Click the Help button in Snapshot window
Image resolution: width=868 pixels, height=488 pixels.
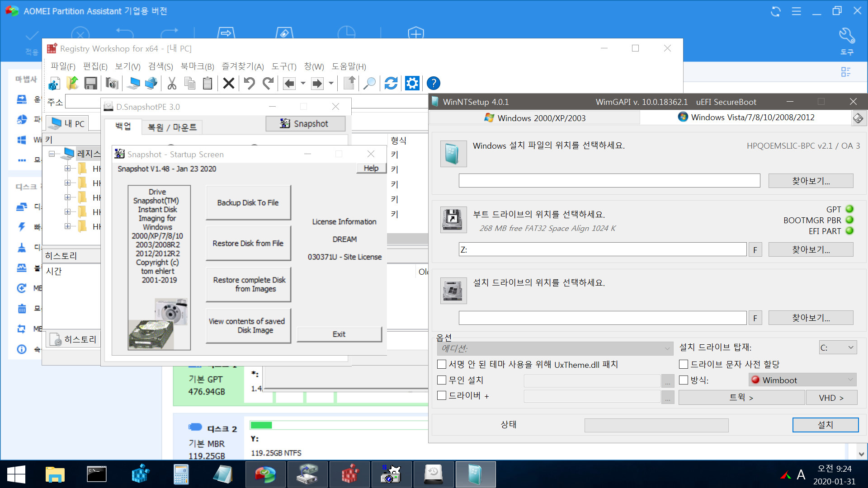371,168
